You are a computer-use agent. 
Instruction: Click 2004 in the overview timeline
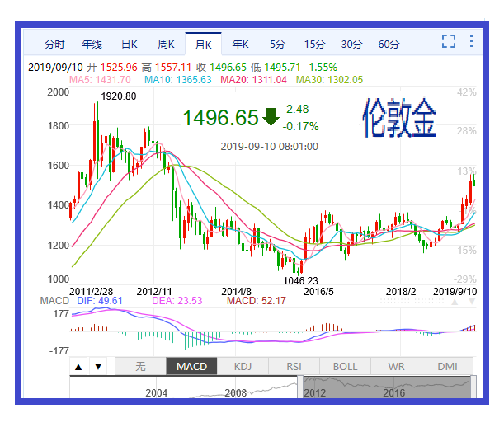coord(157,392)
